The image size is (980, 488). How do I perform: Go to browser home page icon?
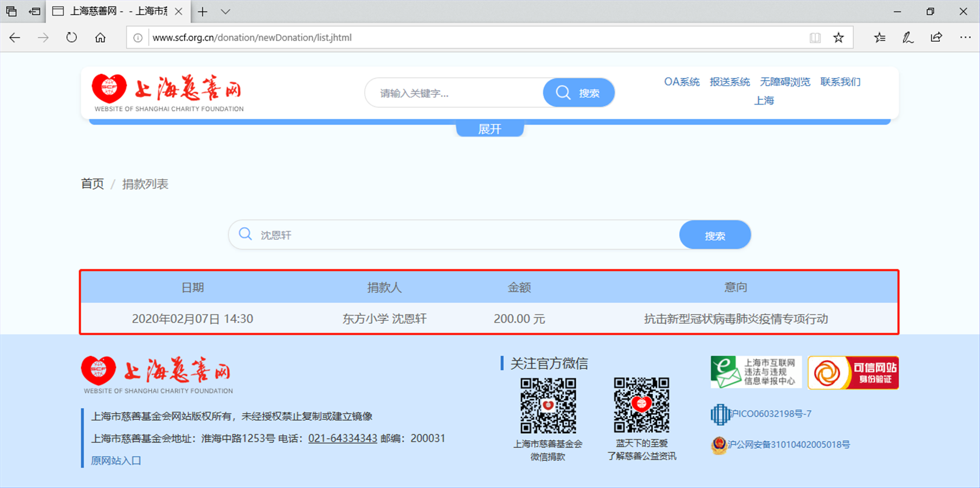pos(100,37)
